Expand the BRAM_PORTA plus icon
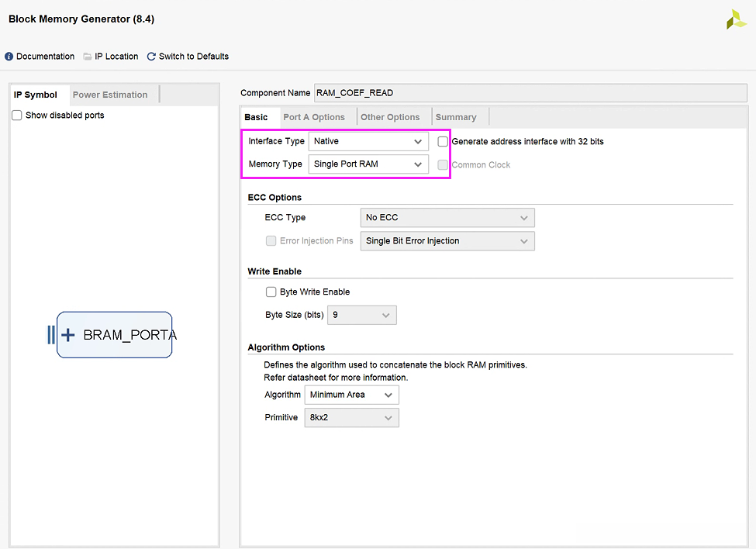The width and height of the screenshot is (756, 549). 68,335
